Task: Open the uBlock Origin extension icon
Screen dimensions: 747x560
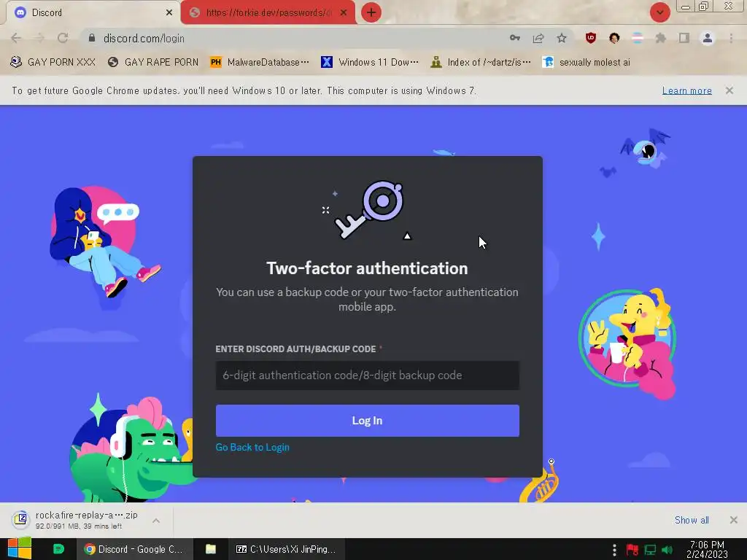Action: point(591,38)
